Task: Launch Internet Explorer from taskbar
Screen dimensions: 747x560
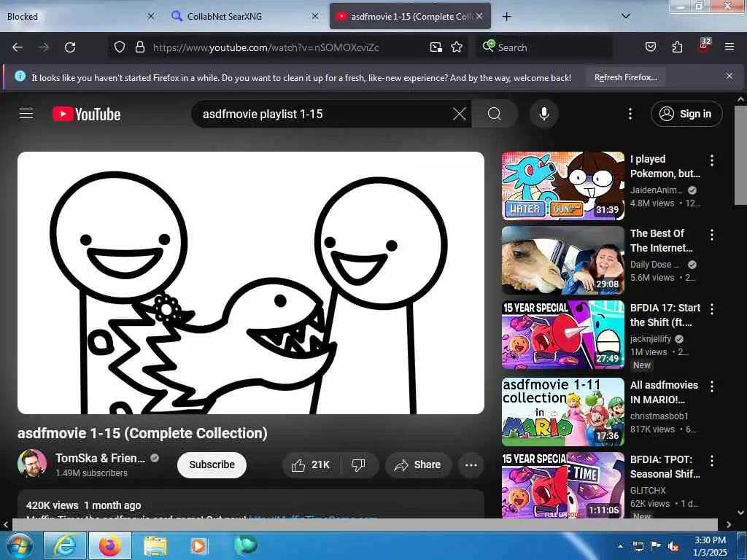Action: click(x=65, y=546)
